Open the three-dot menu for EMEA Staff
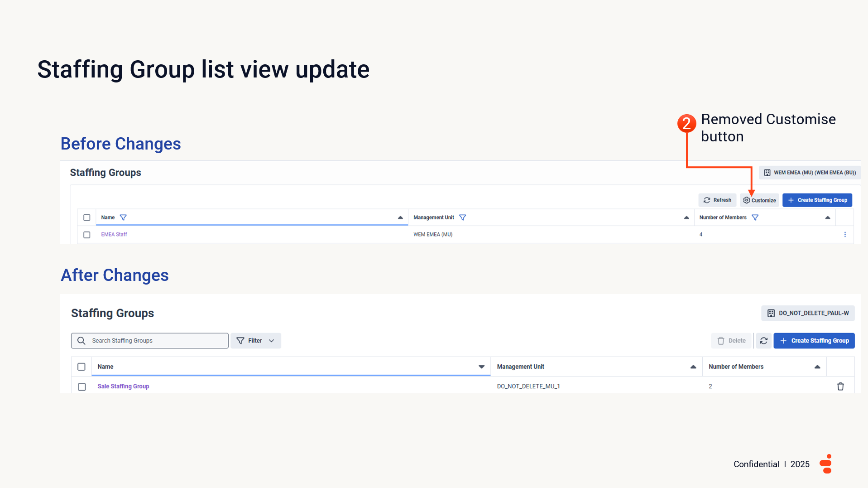This screenshot has height=488, width=868. point(844,235)
